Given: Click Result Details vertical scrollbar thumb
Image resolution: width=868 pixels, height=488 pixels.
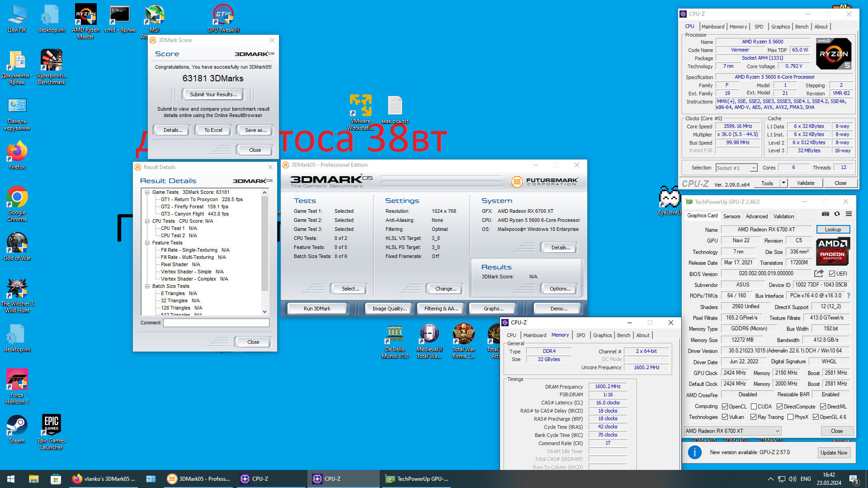Looking at the screenshot, I should [265, 243].
